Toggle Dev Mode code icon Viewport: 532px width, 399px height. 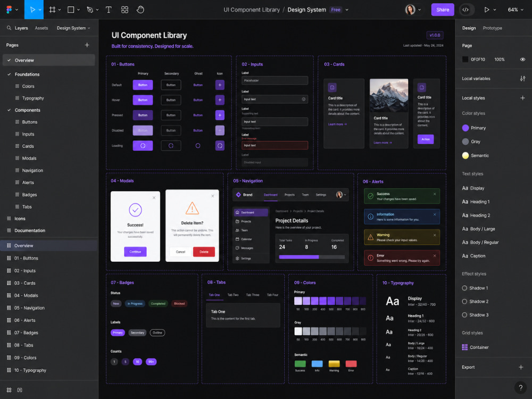tap(465, 10)
